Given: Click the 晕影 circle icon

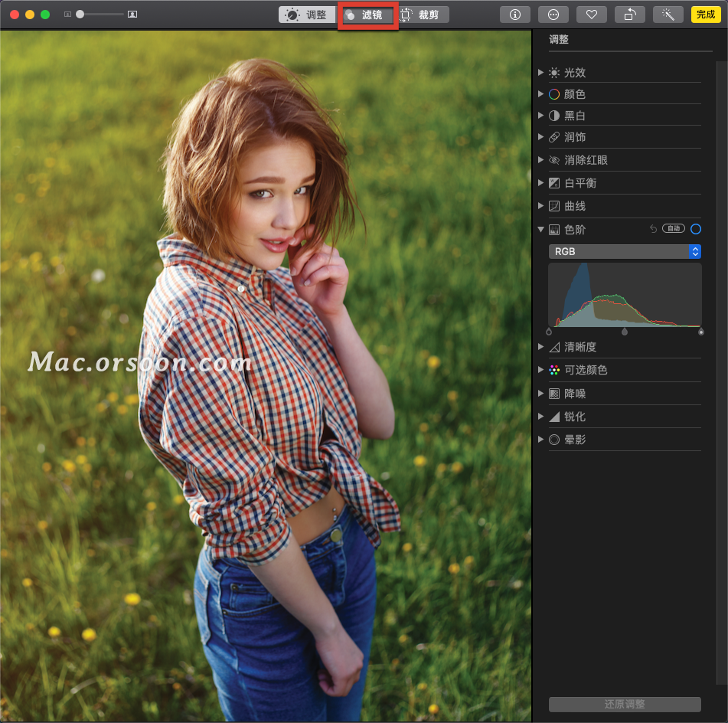Looking at the screenshot, I should (554, 440).
